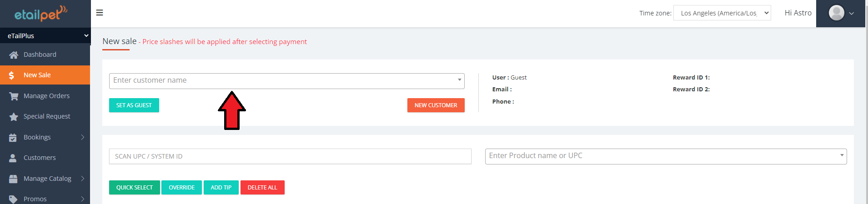The height and width of the screenshot is (204, 868).
Task: Focus the SCAN UPC / SYSTEM ID field
Action: [x=290, y=156]
